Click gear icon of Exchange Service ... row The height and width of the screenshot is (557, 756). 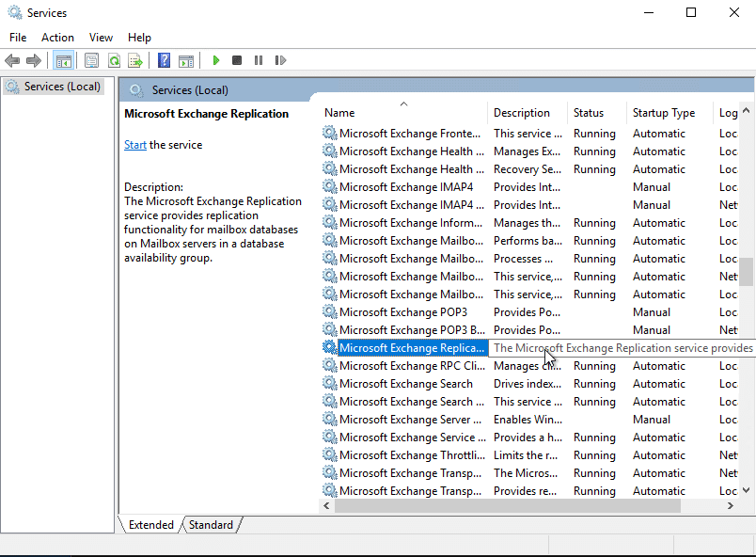click(x=330, y=437)
